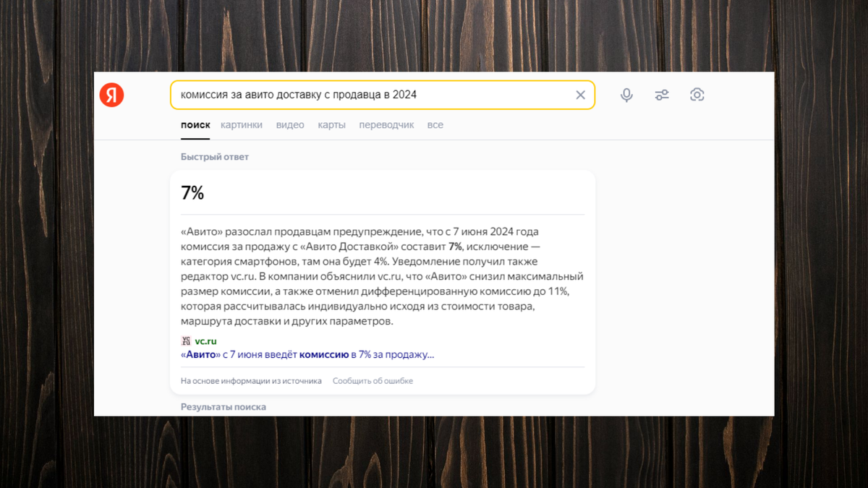Click the Быстрый ответ label
The height and width of the screenshot is (488, 868).
point(215,157)
